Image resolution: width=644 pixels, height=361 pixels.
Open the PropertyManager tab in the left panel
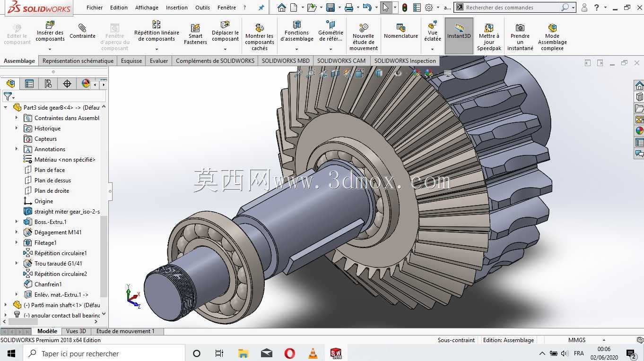29,84
